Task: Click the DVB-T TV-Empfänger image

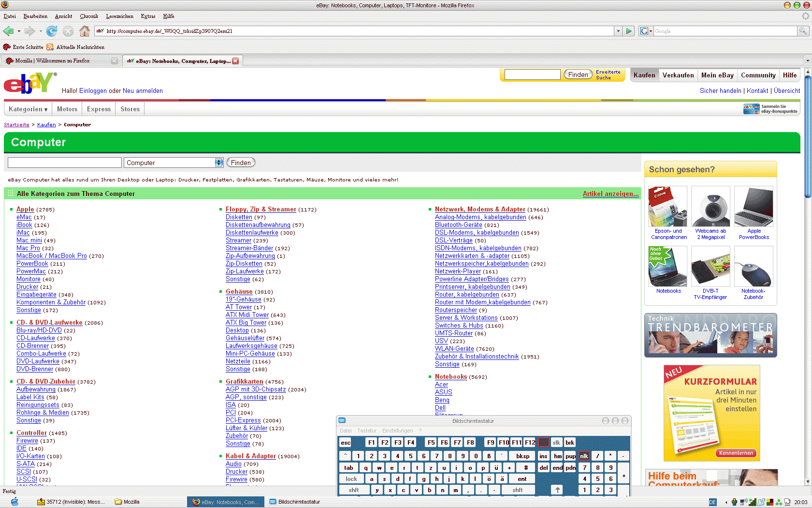Action: coord(710,267)
